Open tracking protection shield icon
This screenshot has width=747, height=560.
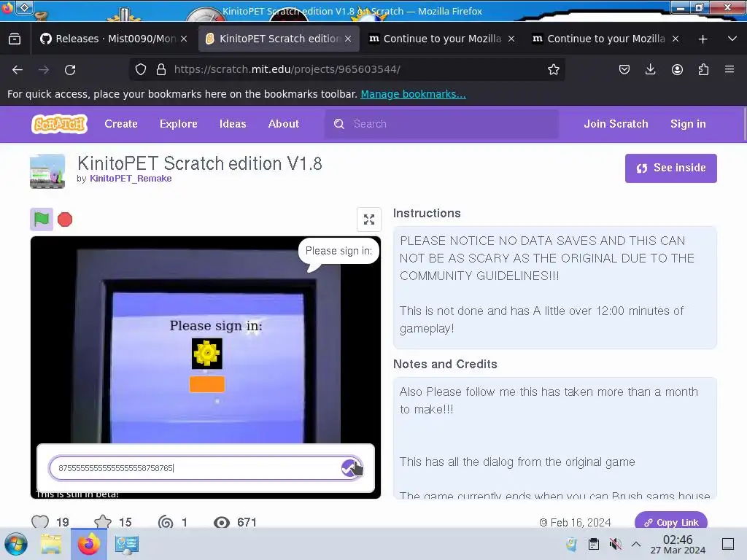[x=141, y=69]
